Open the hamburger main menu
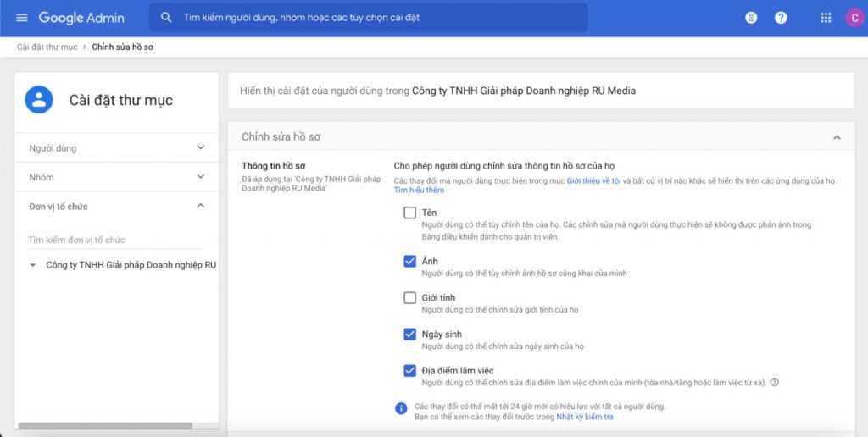868x437 pixels. tap(21, 18)
